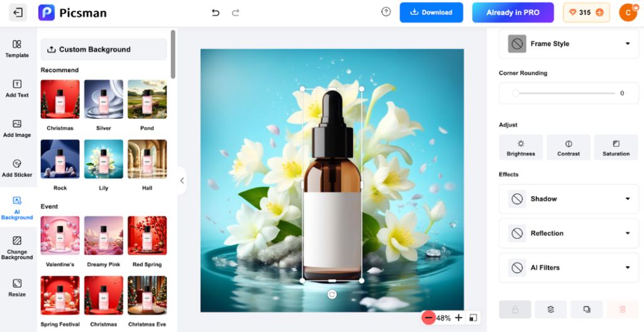Undo the last action
The image size is (644, 332).
click(216, 13)
